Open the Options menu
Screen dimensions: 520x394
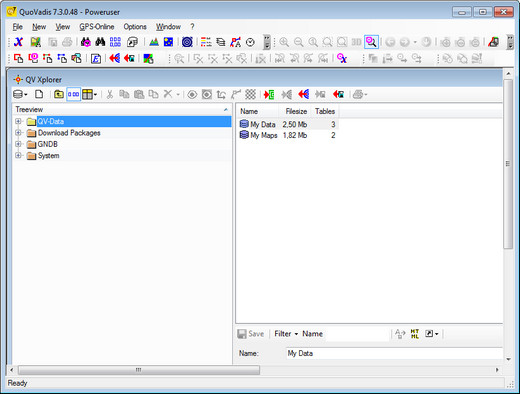click(x=135, y=27)
